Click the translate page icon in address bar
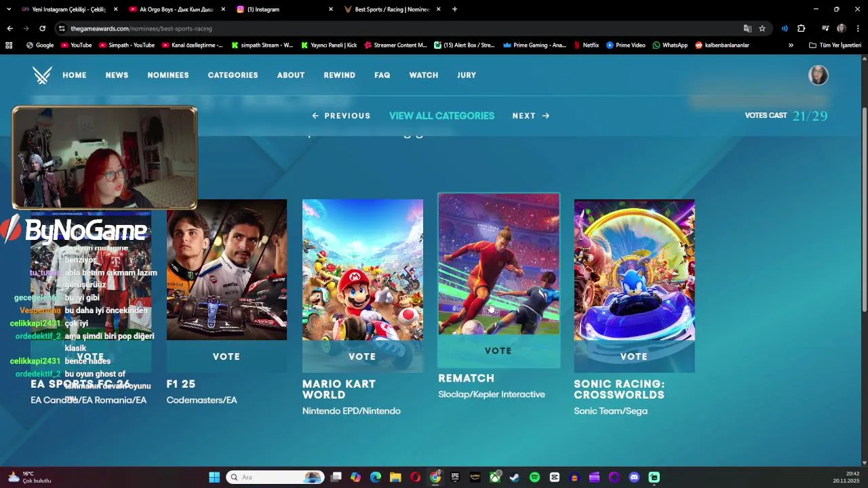Screen dimensions: 868x488 click(747, 28)
